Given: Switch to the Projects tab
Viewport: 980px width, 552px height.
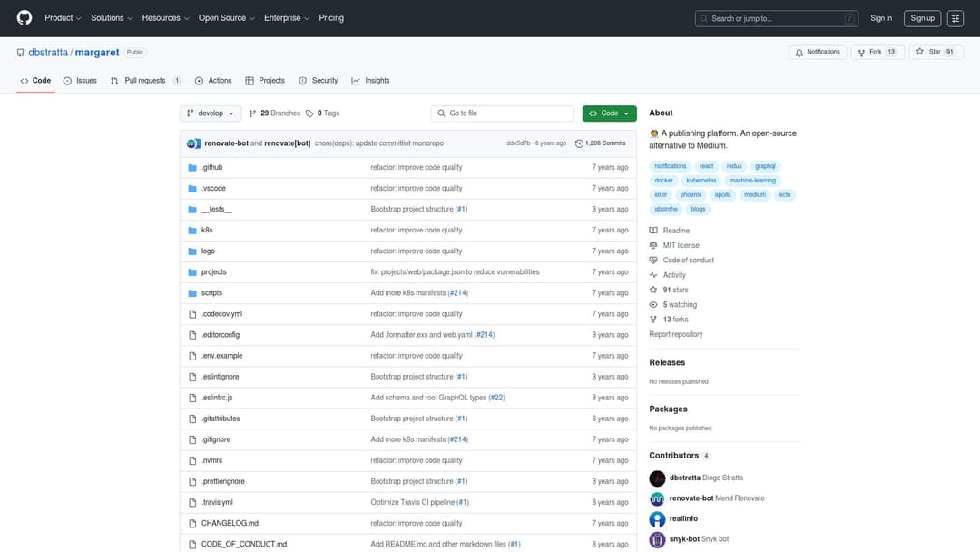Looking at the screenshot, I should (265, 81).
